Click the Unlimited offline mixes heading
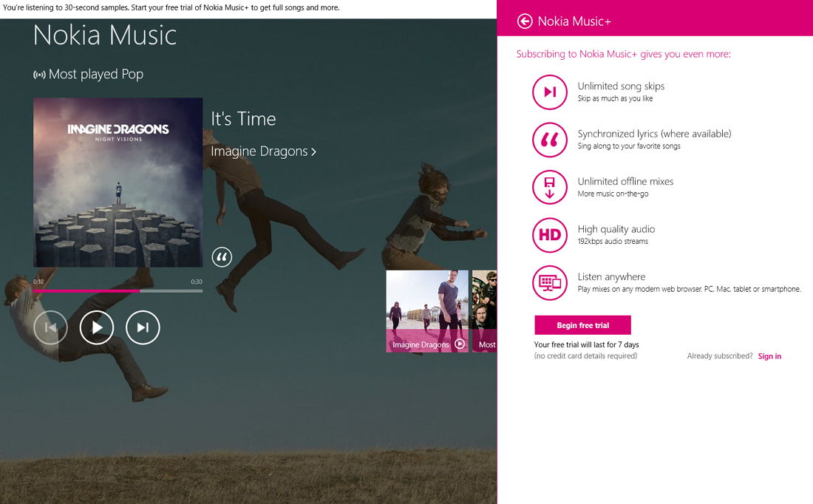Viewport: 813px width, 504px height. (x=625, y=182)
